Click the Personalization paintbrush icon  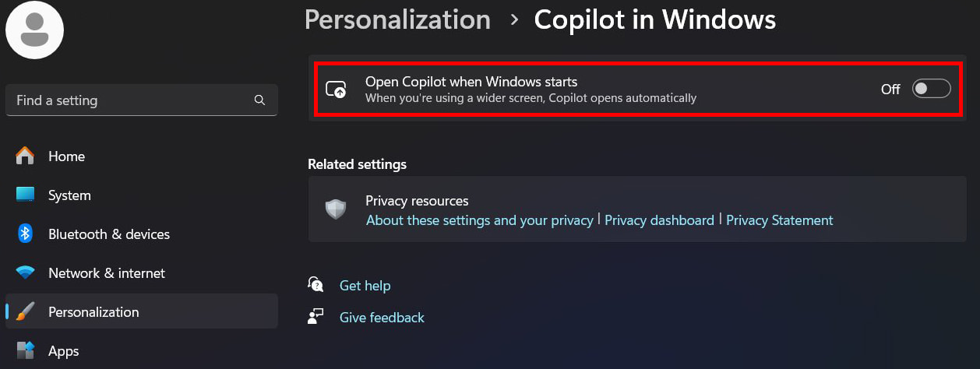pyautogui.click(x=25, y=311)
